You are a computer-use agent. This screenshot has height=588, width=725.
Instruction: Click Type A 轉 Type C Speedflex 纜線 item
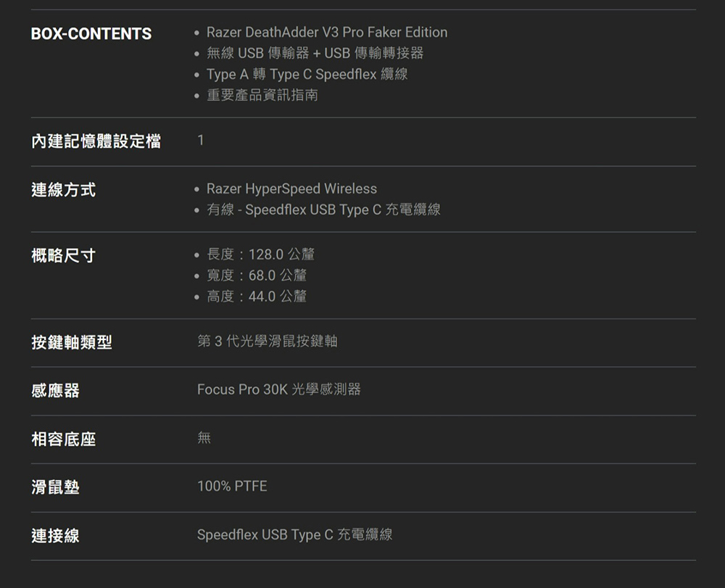[x=307, y=74]
